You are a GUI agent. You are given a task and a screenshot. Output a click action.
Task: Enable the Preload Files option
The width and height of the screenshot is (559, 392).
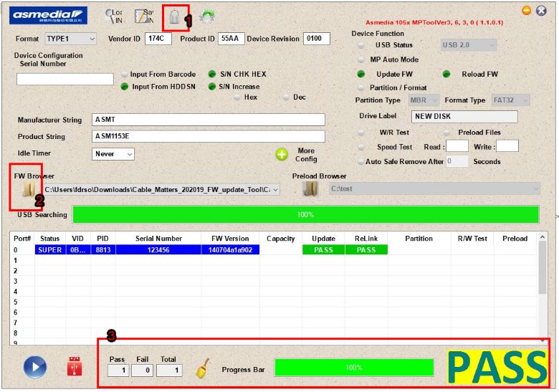coord(446,133)
